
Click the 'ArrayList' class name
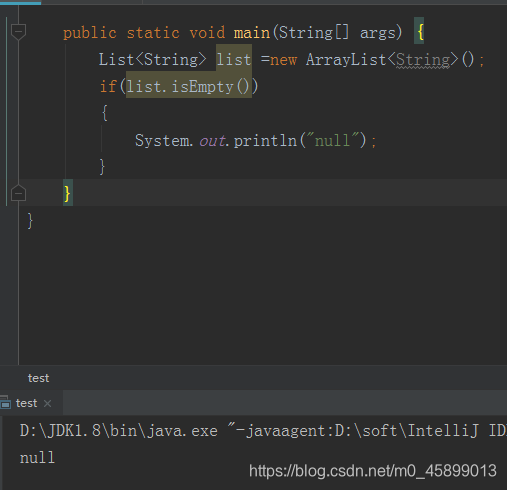[346, 60]
